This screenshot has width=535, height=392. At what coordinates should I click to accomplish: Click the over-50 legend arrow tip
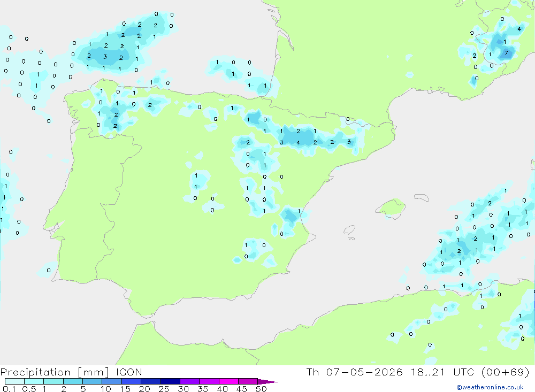point(267,382)
